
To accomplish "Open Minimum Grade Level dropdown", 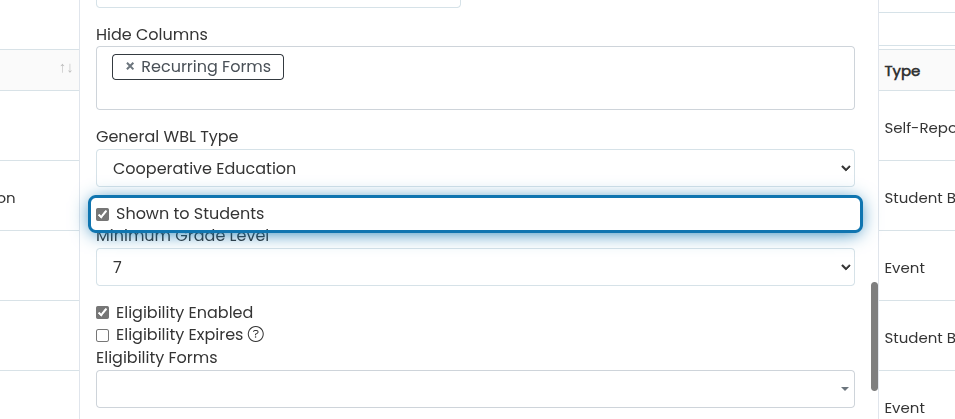I will pyautogui.click(x=475, y=267).
